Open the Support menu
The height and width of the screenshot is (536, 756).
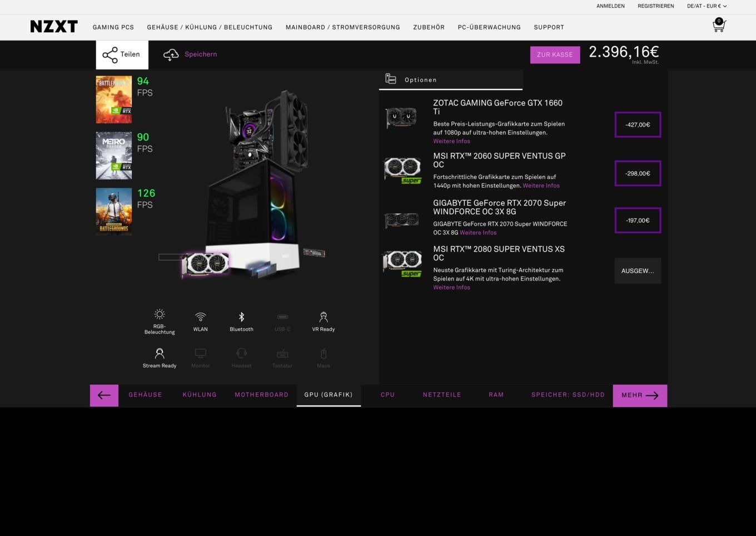click(x=549, y=27)
